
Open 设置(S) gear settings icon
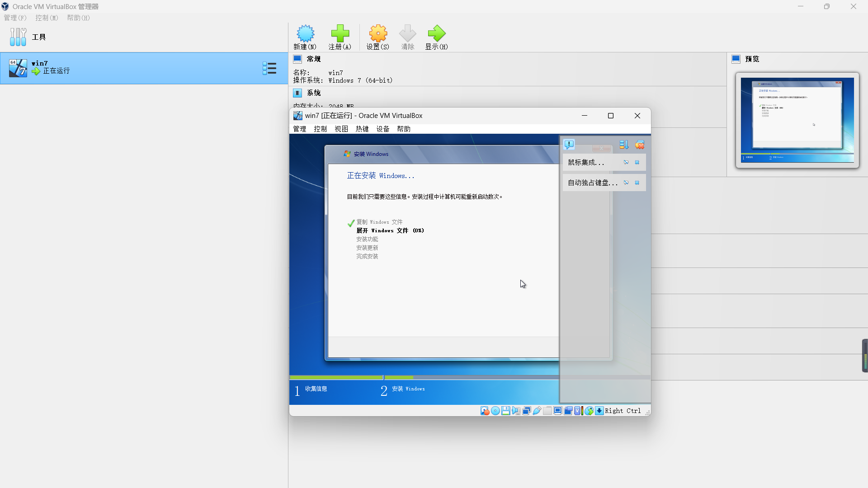378,33
